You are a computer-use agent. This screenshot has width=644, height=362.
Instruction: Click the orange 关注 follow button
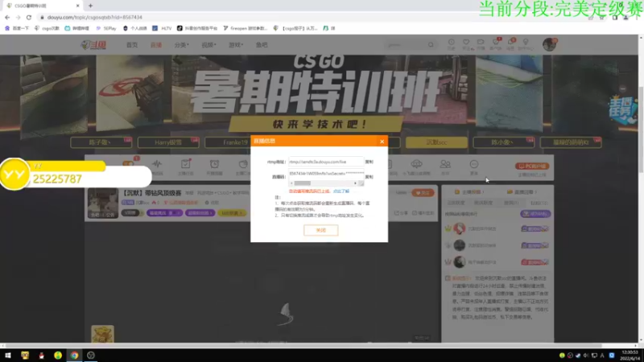(x=423, y=192)
